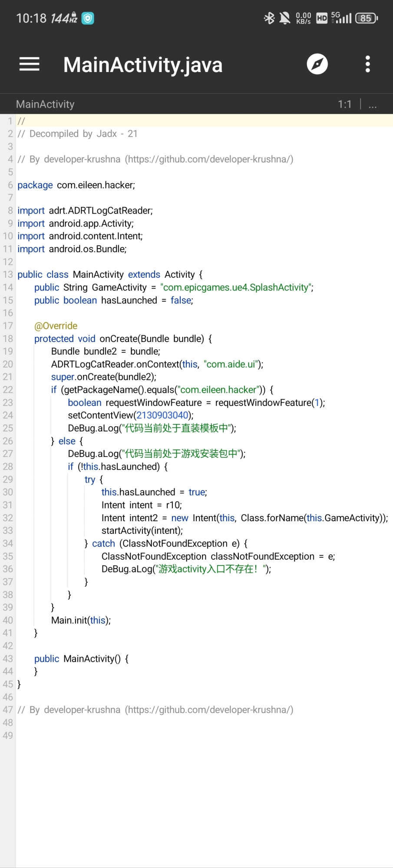The image size is (393, 868).
Task: Click 'startActivity(intent);' line
Action: (142, 531)
